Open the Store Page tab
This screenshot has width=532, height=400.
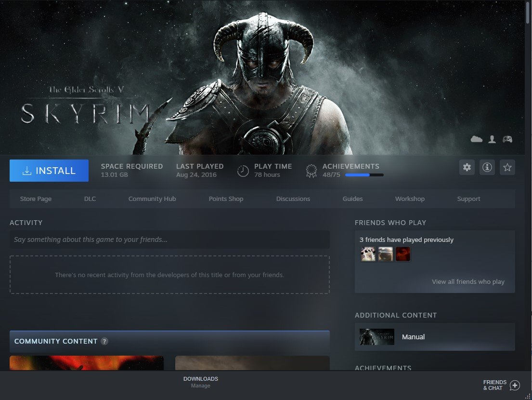(x=36, y=199)
